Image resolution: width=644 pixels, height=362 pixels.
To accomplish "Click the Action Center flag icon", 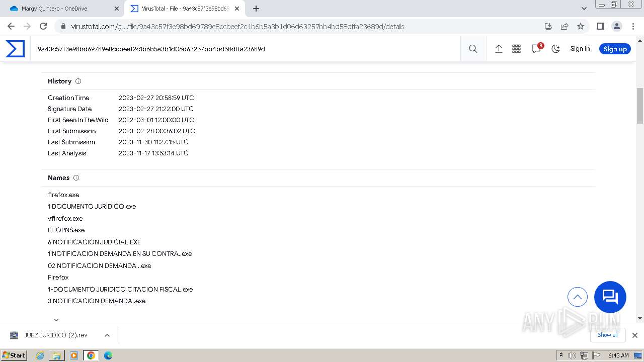I will click(x=597, y=355).
